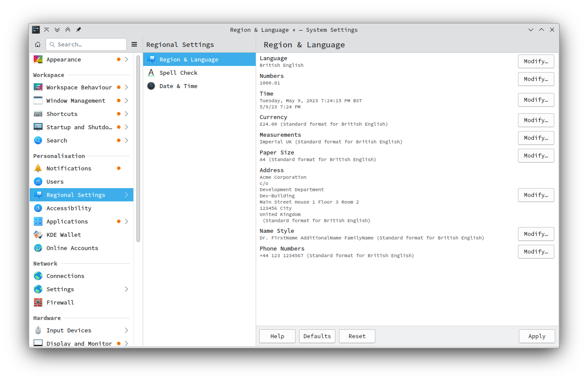
Task: Click the application icon in titlebar
Action: [36, 30]
